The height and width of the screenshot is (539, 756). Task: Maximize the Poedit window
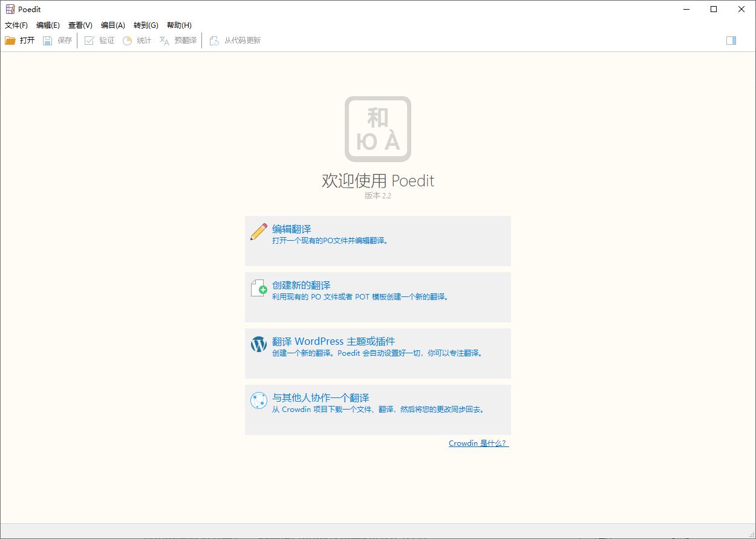point(714,9)
